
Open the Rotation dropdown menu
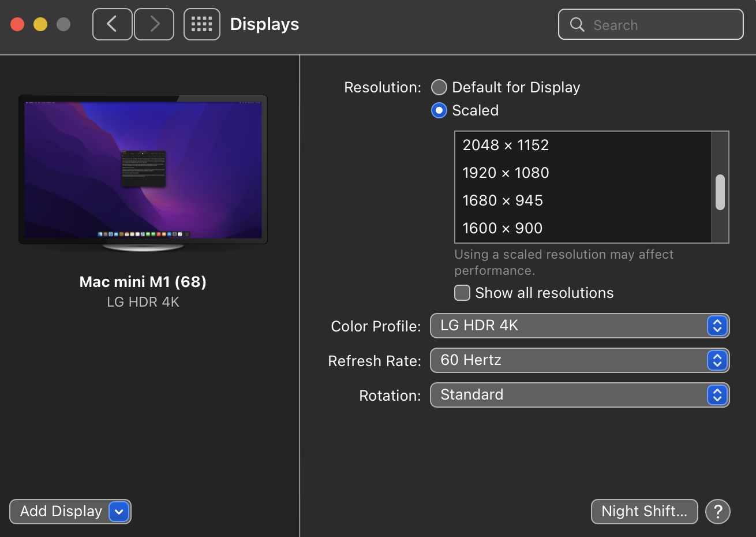point(579,395)
